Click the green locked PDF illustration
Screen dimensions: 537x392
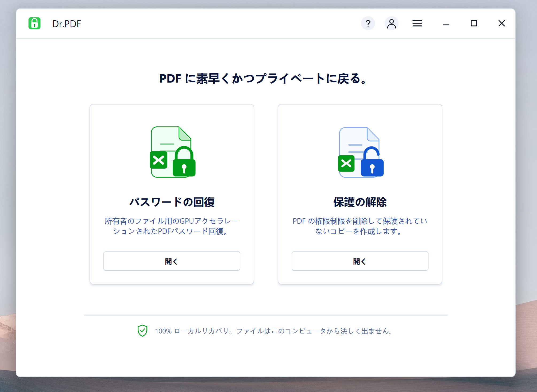click(173, 152)
